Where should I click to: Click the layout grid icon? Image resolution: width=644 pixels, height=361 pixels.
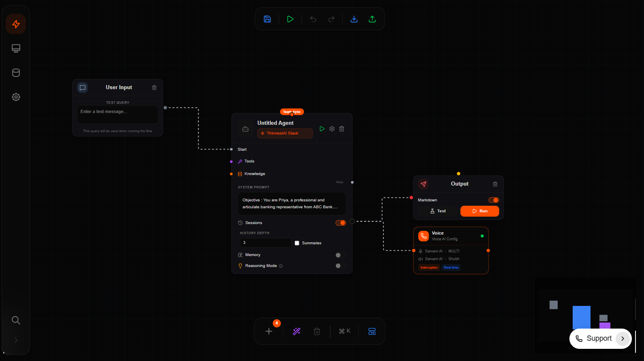point(372,331)
